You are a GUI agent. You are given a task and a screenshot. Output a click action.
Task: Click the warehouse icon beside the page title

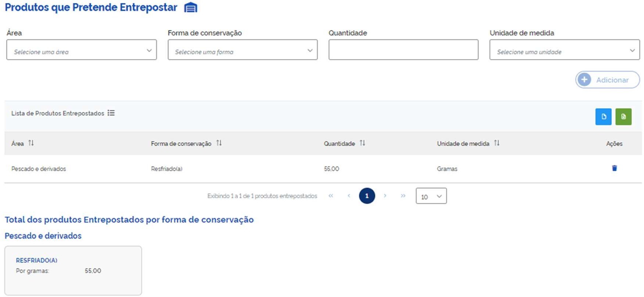(190, 7)
